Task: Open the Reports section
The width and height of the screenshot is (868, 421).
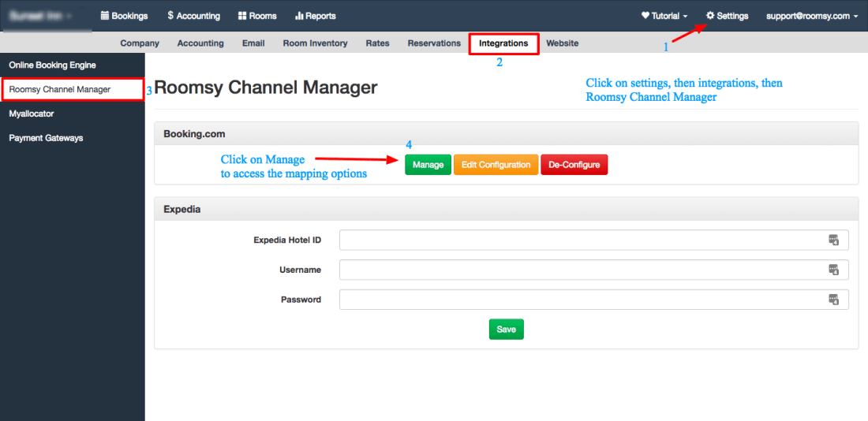Action: point(316,16)
